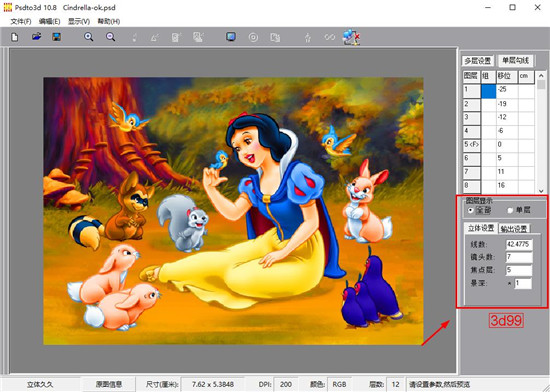Viewport: 550px width, 392px height.
Task: Open the 文件(F) menu
Action: pos(21,22)
